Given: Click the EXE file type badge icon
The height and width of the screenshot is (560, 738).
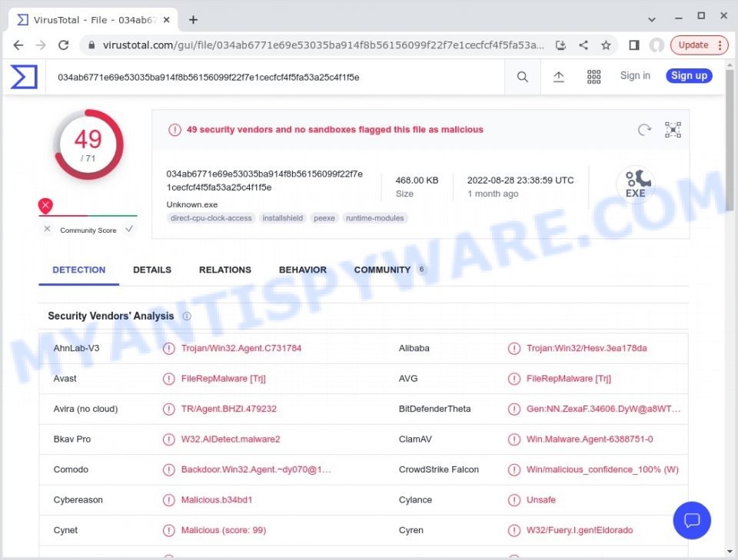Looking at the screenshot, I should (635, 184).
